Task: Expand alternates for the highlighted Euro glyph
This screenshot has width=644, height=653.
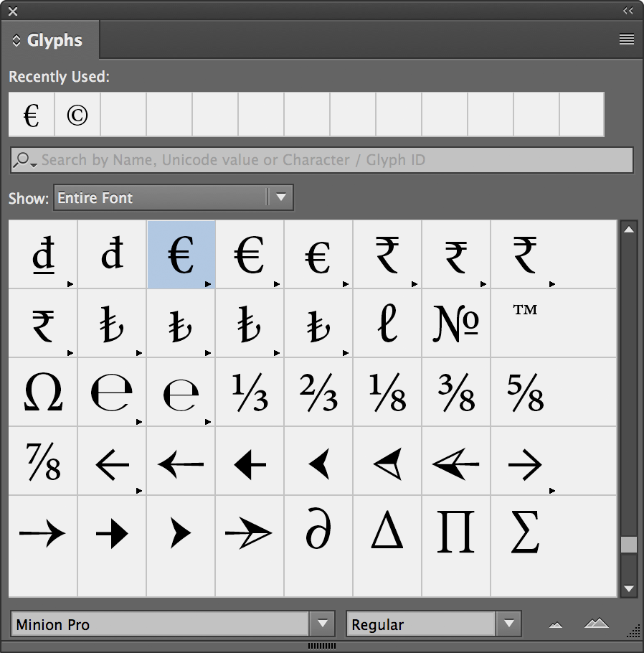Action: pos(209,284)
